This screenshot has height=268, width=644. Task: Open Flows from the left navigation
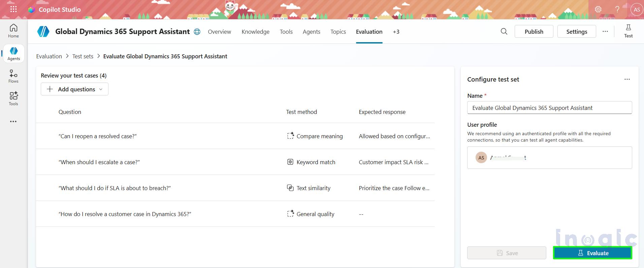(x=13, y=76)
